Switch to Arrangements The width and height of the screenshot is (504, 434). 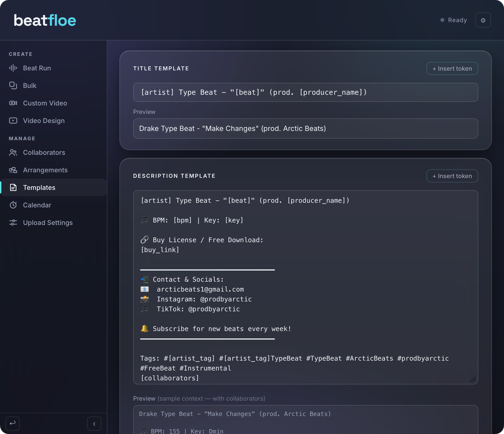(x=54, y=170)
